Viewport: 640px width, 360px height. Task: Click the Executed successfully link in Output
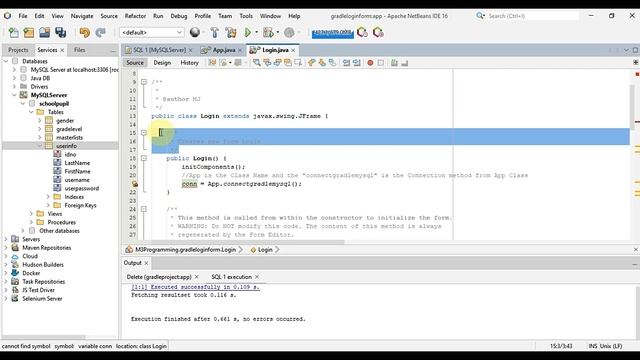click(195, 287)
